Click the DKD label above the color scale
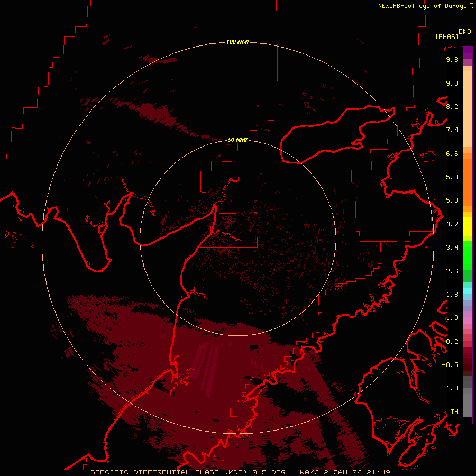 pos(464,32)
